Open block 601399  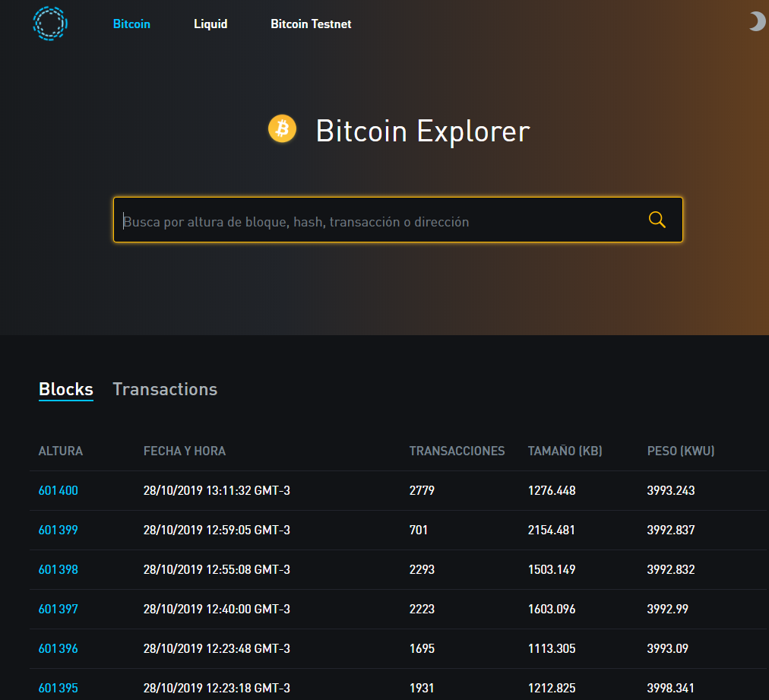[59, 531]
